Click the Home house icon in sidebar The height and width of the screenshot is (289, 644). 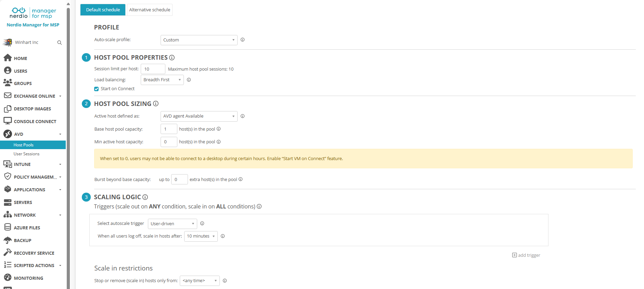coord(8,58)
